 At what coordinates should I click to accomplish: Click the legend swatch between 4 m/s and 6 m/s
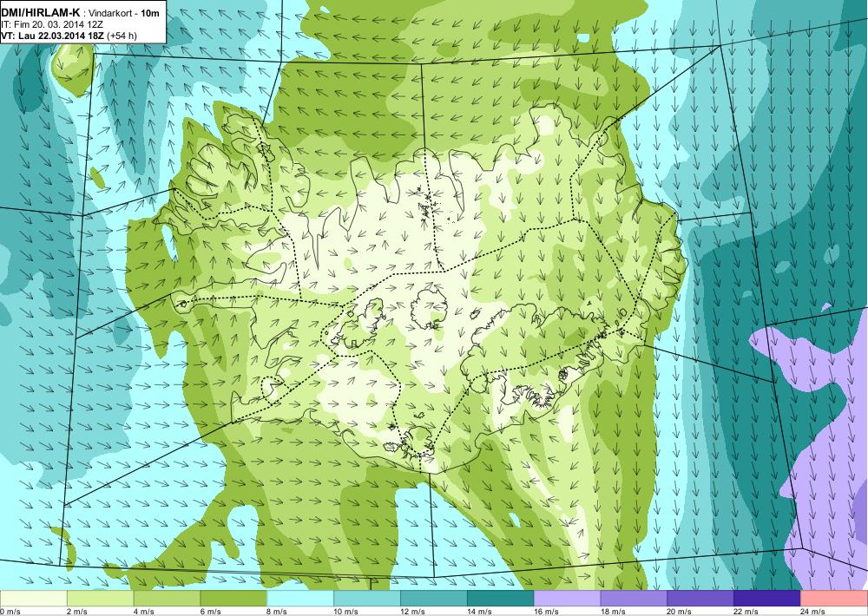pyautogui.click(x=167, y=599)
